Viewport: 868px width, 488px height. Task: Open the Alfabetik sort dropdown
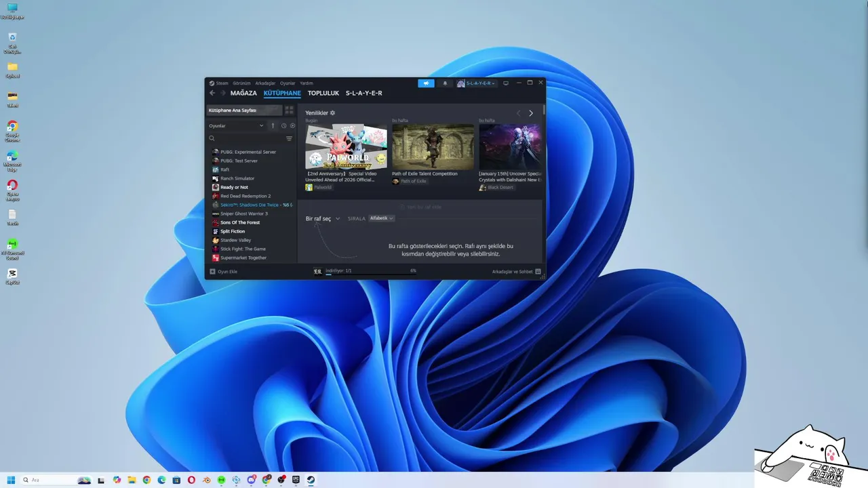pos(381,218)
